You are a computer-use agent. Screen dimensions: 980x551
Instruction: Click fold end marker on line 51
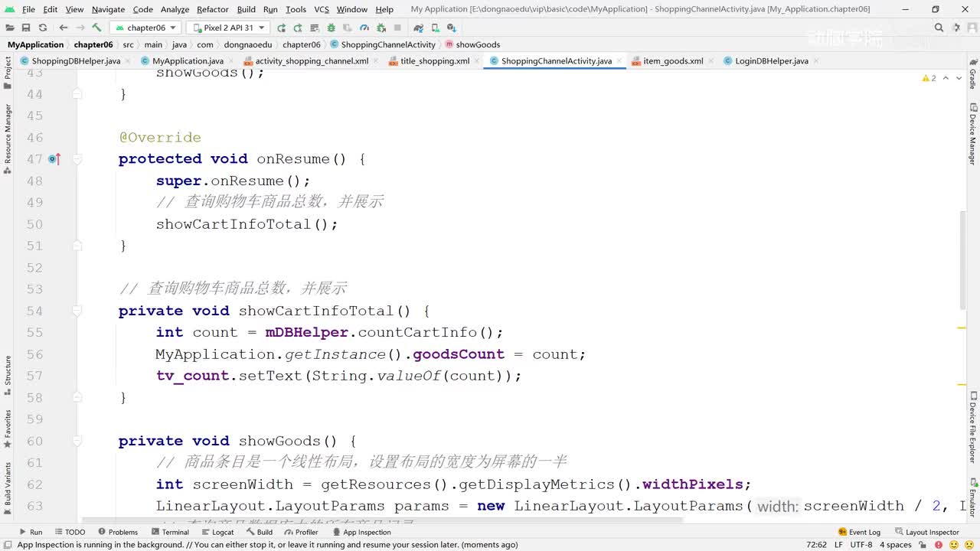point(77,246)
